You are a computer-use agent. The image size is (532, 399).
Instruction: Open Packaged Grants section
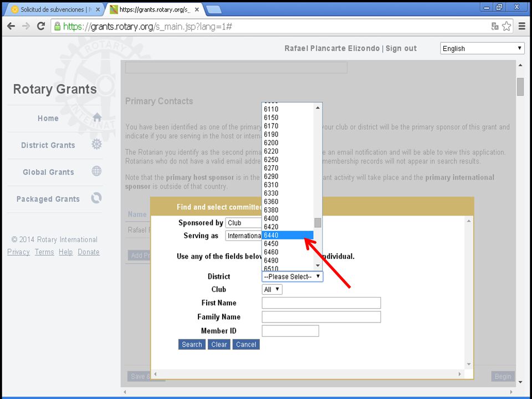[x=48, y=199]
